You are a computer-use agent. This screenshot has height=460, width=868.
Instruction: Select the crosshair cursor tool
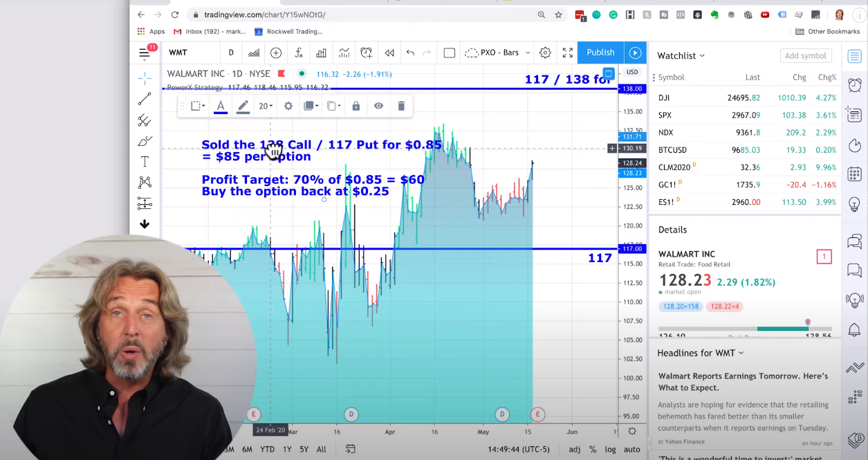[x=144, y=77]
